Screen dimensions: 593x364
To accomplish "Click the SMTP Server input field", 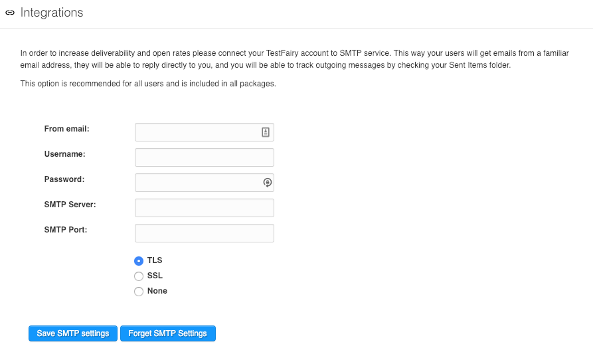I will pos(205,208).
